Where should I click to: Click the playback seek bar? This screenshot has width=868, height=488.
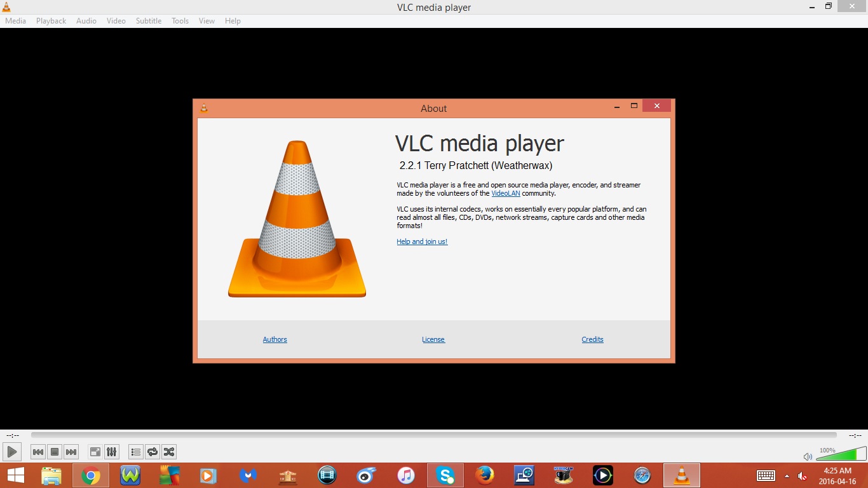[433, 435]
